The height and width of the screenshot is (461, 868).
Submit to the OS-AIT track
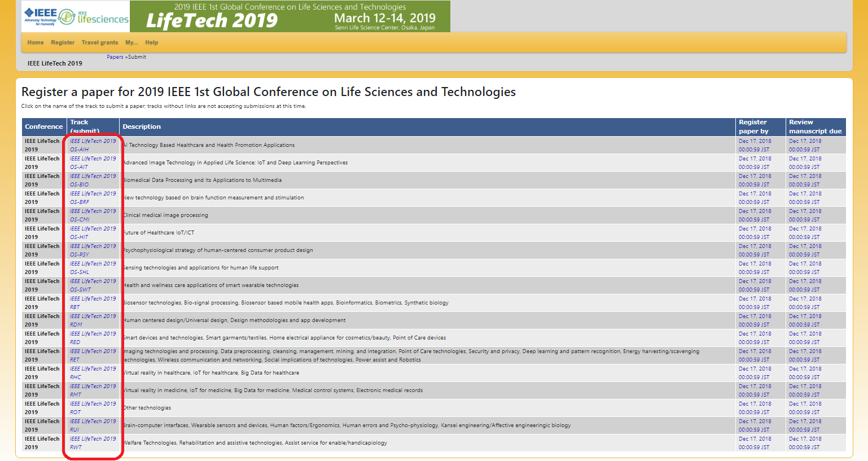[x=93, y=163]
